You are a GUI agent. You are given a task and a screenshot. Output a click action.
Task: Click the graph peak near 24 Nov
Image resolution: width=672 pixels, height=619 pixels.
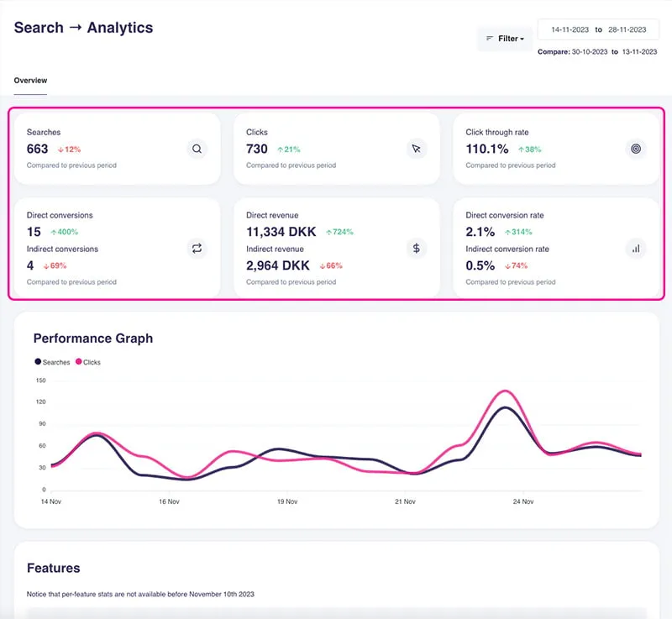coord(507,390)
